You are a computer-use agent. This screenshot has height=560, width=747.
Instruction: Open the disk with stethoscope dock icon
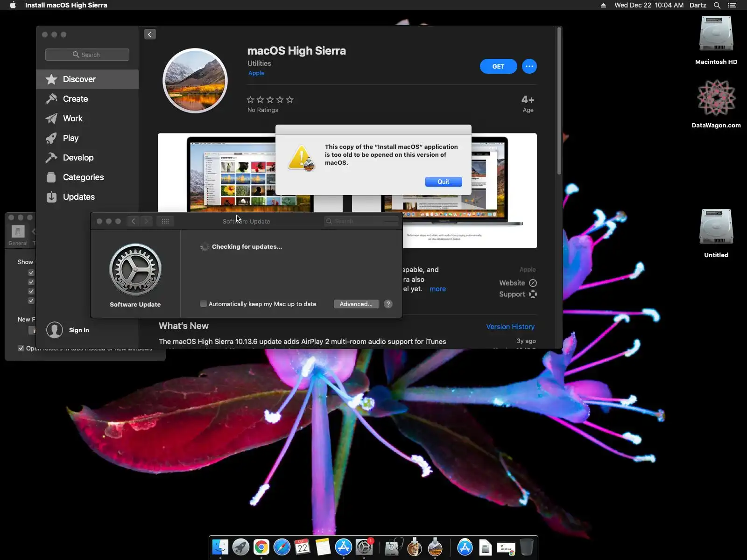(x=394, y=547)
